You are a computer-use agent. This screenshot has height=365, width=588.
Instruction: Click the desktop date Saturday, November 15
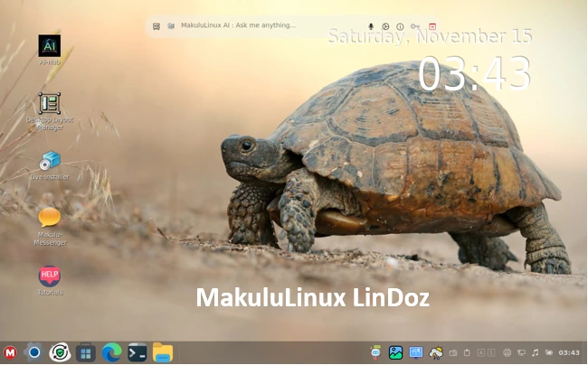[x=430, y=37]
